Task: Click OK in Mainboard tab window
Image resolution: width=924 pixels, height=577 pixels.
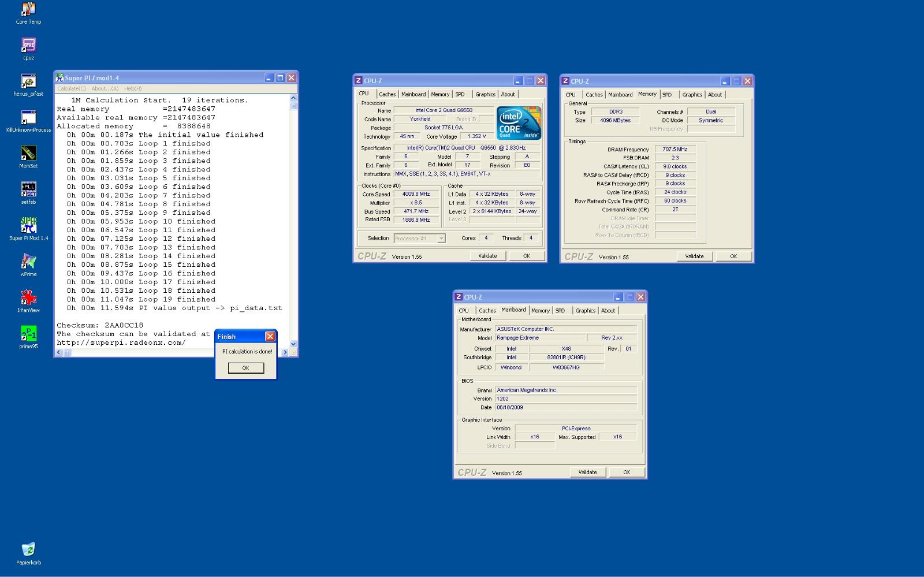Action: [x=627, y=472]
